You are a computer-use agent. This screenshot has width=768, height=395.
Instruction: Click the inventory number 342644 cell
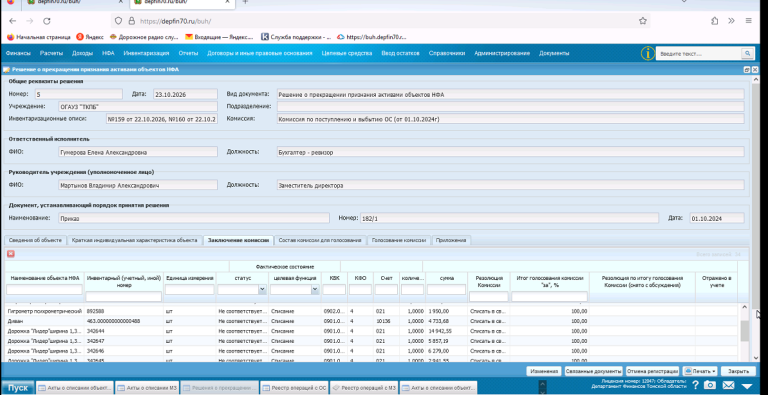point(124,331)
